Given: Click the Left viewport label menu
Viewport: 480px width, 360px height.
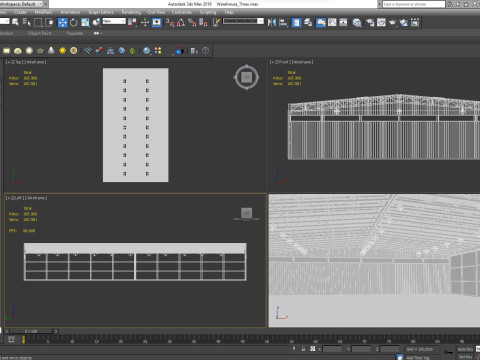Looking at the screenshot, I should pyautogui.click(x=26, y=198).
